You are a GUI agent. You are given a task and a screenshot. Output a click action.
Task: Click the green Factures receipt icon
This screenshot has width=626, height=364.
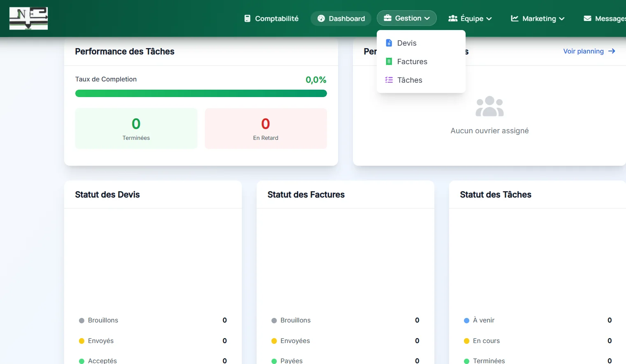pos(389,61)
